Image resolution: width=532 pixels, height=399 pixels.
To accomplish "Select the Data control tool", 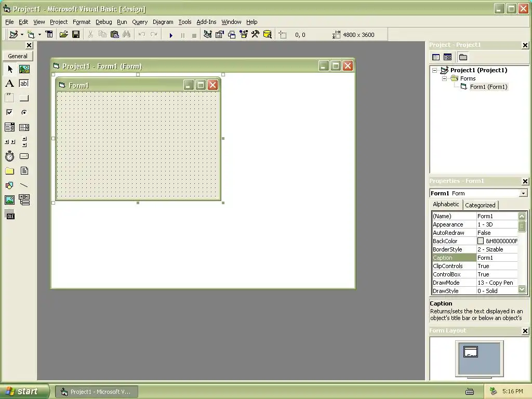I will coord(24,200).
